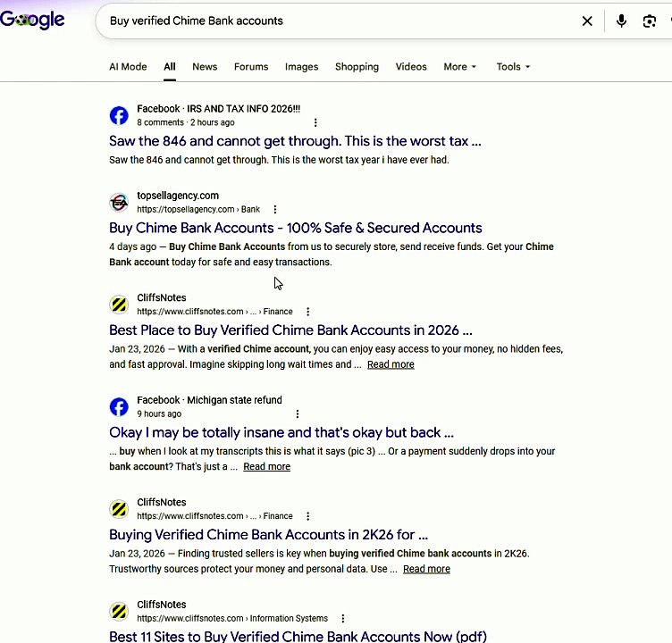Expand the Tools dropdown
Viewport: 672px width, 643px height.
[x=513, y=67]
